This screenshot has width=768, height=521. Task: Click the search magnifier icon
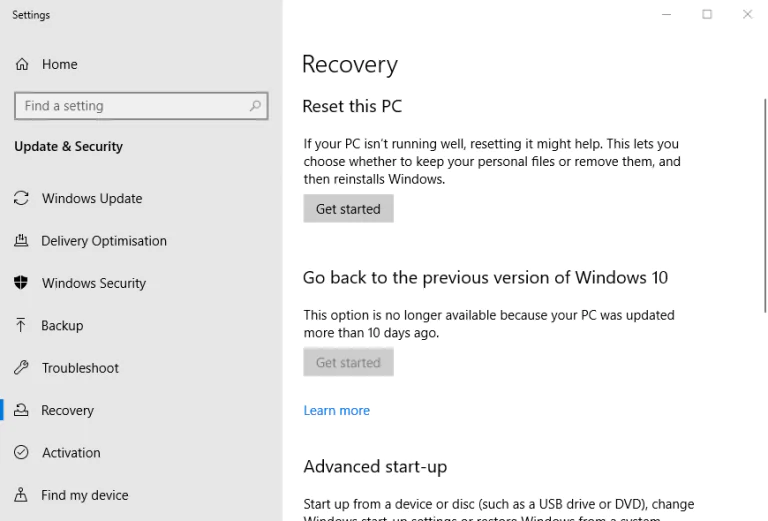[255, 106]
